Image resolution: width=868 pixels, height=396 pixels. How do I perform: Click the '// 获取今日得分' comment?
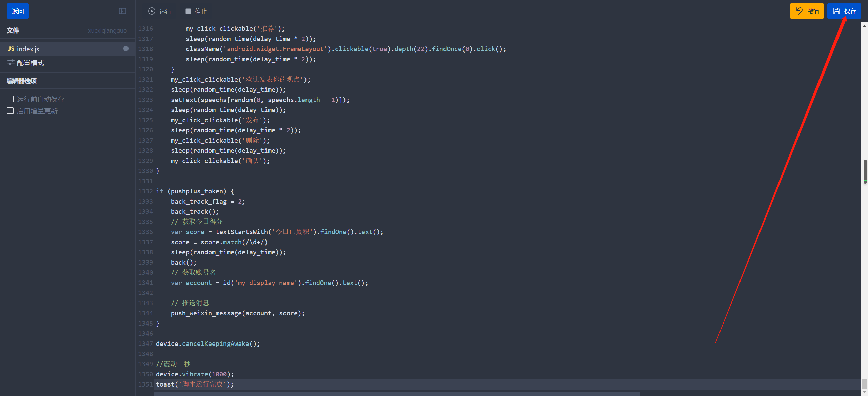click(x=197, y=222)
